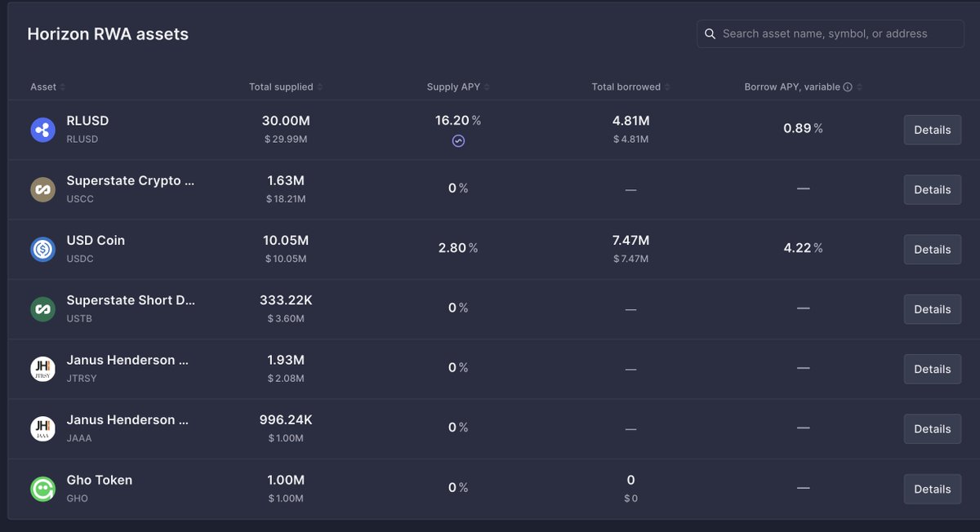Image resolution: width=980 pixels, height=532 pixels.
Task: Click the Gho Token asset name
Action: (x=99, y=480)
